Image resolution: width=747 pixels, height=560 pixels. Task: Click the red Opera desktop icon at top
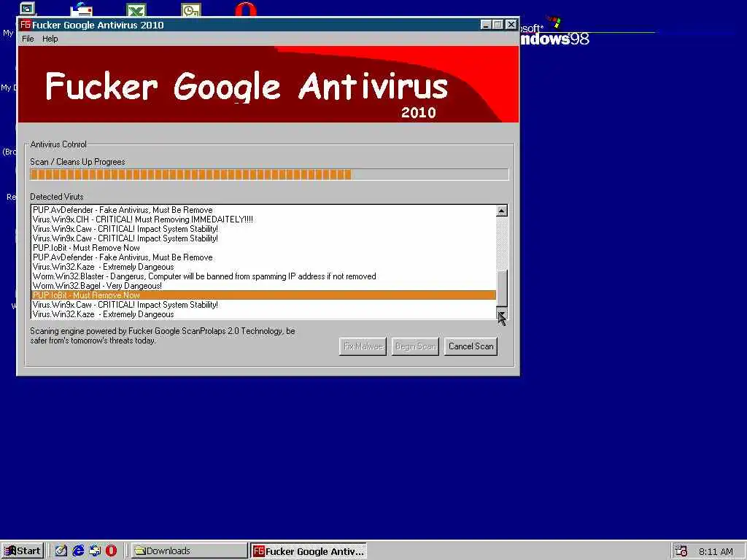(x=246, y=9)
